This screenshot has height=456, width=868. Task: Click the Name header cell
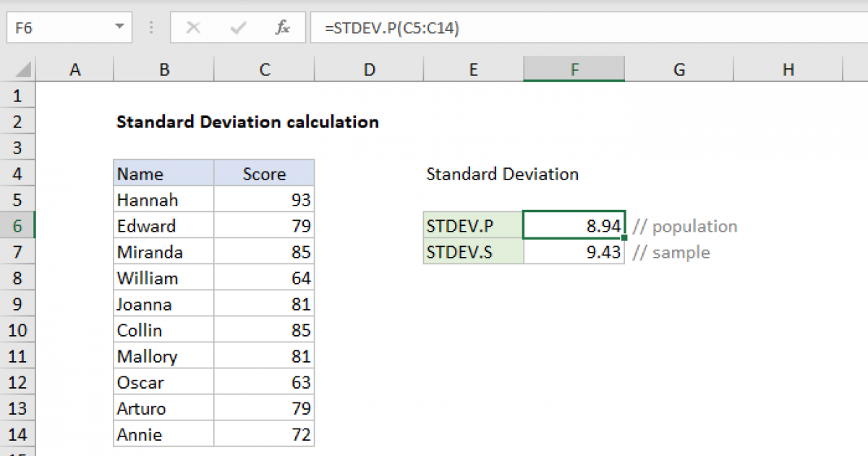(x=163, y=174)
